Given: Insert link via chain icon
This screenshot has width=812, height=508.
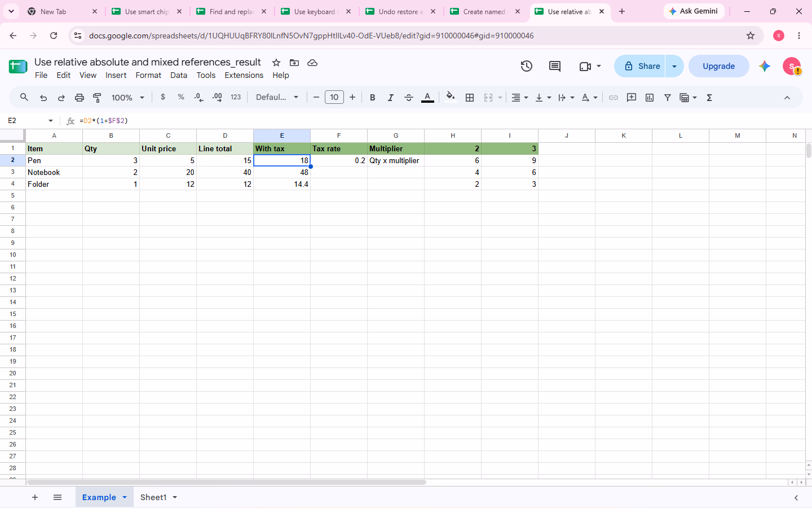Looking at the screenshot, I should [614, 98].
